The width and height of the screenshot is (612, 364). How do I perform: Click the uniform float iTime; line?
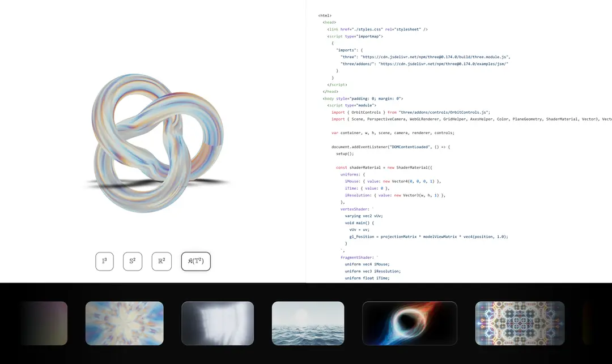[x=367, y=279]
